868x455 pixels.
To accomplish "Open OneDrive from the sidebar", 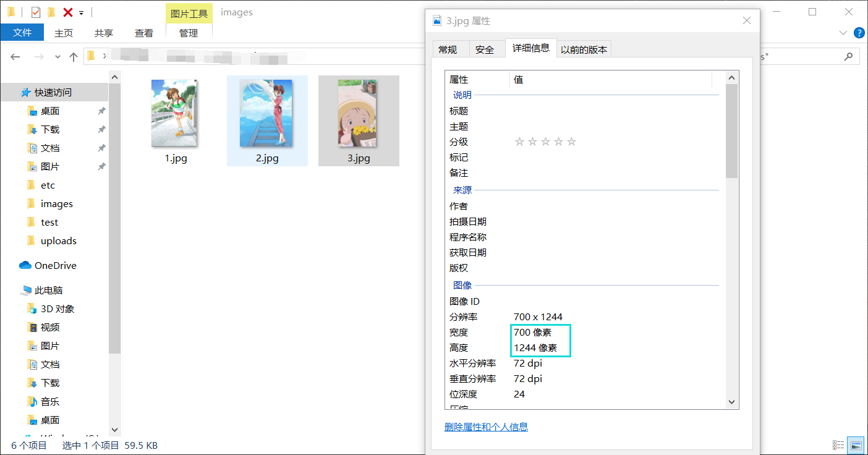I will pos(53,265).
